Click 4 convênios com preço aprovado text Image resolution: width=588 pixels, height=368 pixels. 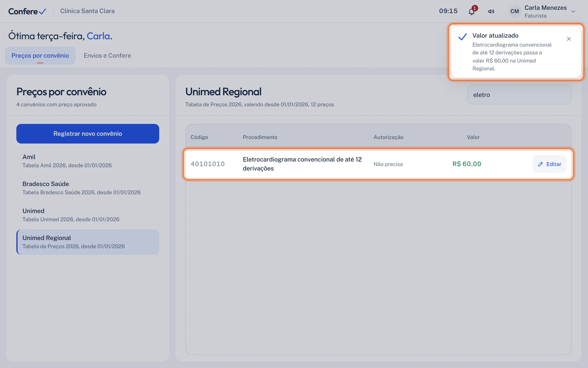[56, 105]
